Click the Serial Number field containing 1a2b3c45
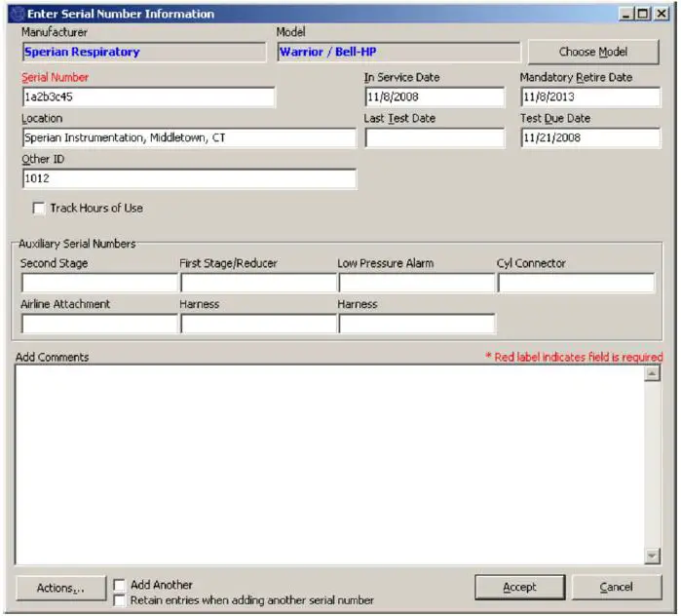Viewport: 681px width, 616px height. pos(148,96)
